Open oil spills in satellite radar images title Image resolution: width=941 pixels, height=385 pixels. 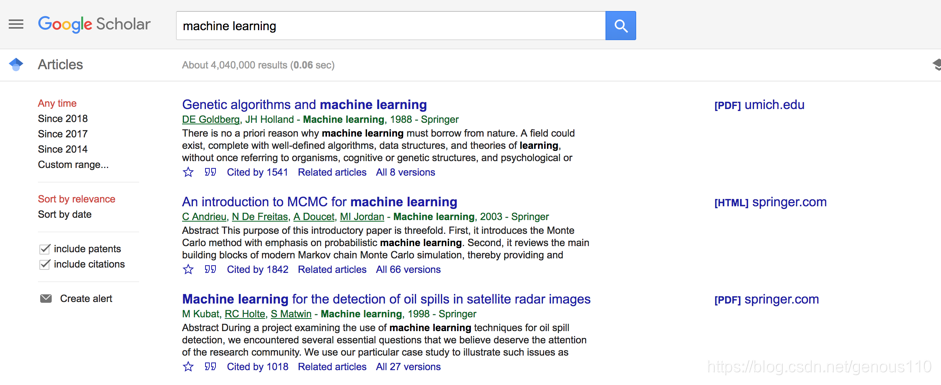pos(386,299)
